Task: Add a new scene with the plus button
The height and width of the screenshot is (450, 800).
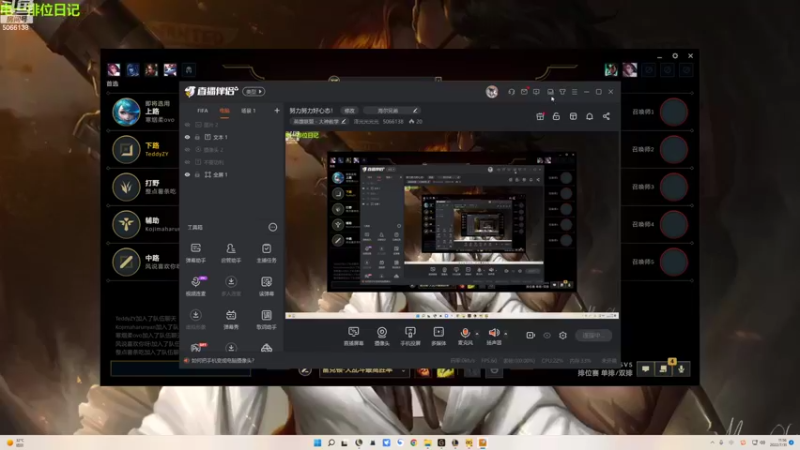Action: [277, 110]
